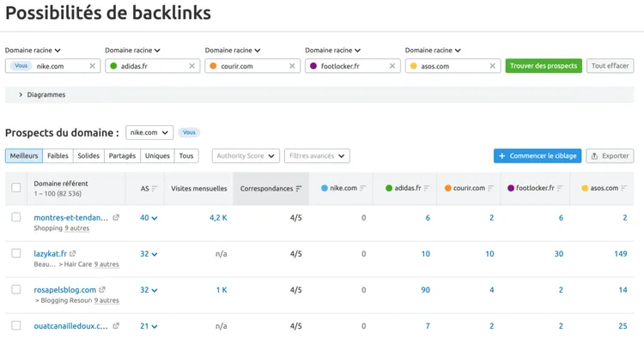The height and width of the screenshot is (339, 644).
Task: Open montres-et-tendan… external link icon
Action: pos(116,217)
